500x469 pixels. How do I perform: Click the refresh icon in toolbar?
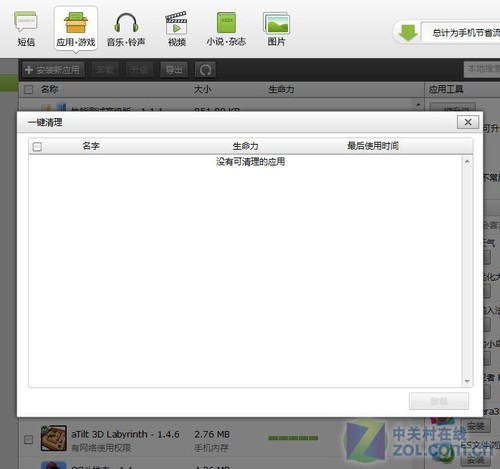(x=205, y=70)
